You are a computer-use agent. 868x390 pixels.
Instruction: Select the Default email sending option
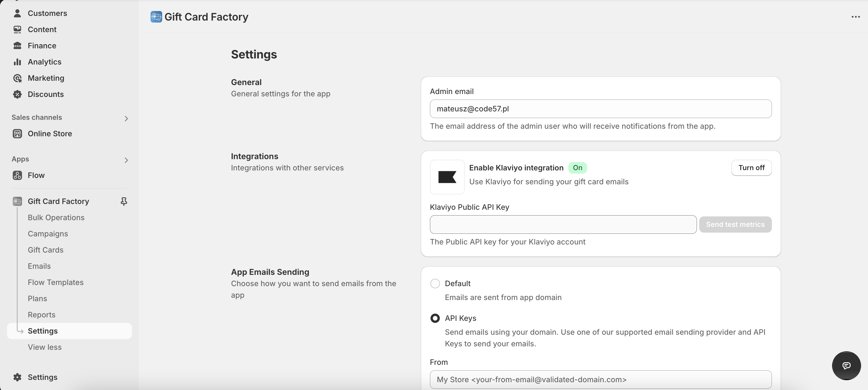point(435,284)
